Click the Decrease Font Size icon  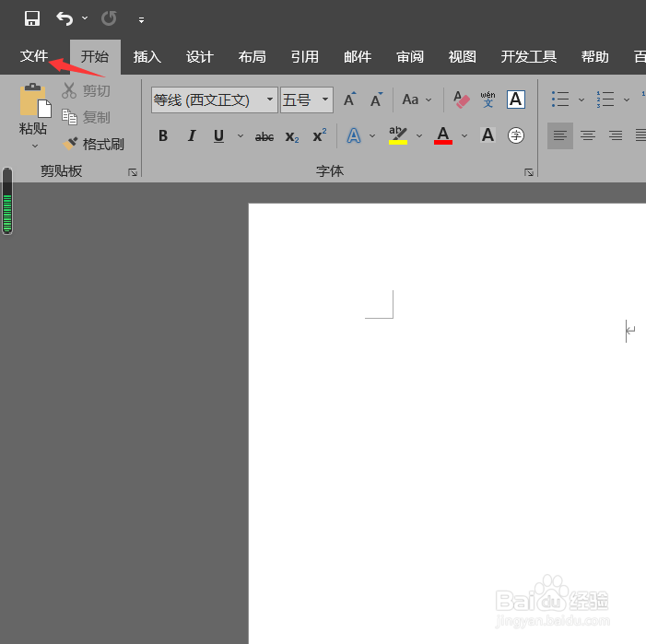point(376,100)
